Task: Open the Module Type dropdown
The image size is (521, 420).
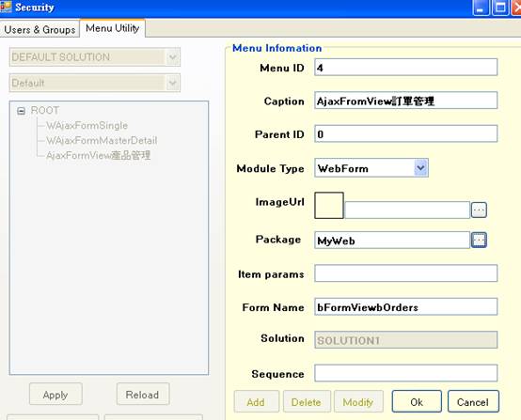Action: 420,168
